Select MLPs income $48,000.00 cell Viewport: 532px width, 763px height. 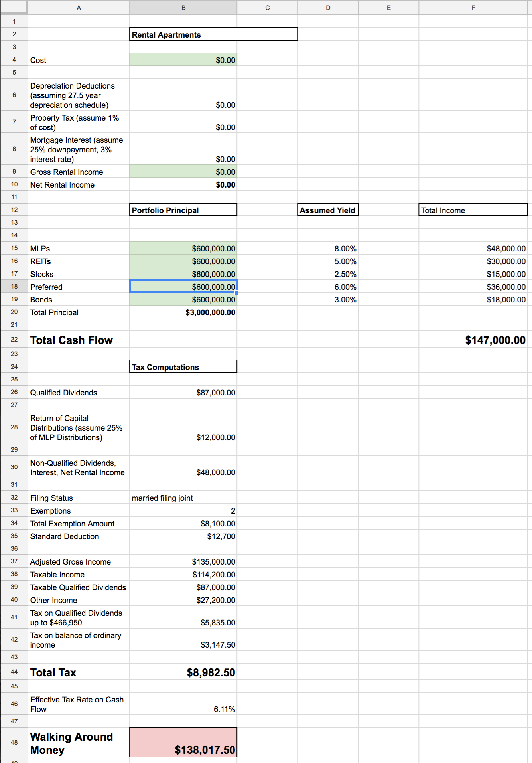click(473, 248)
